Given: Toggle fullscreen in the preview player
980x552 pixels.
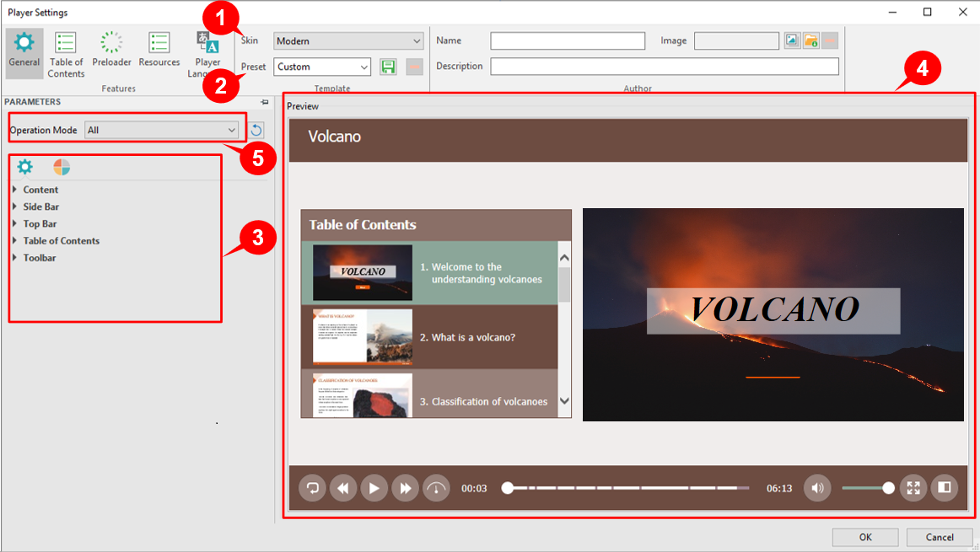Looking at the screenshot, I should coord(913,488).
